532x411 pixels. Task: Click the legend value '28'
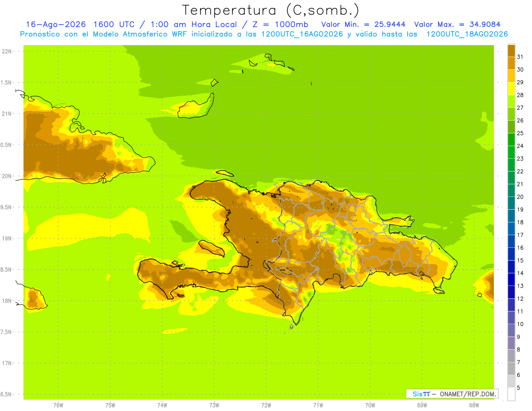coord(520,95)
